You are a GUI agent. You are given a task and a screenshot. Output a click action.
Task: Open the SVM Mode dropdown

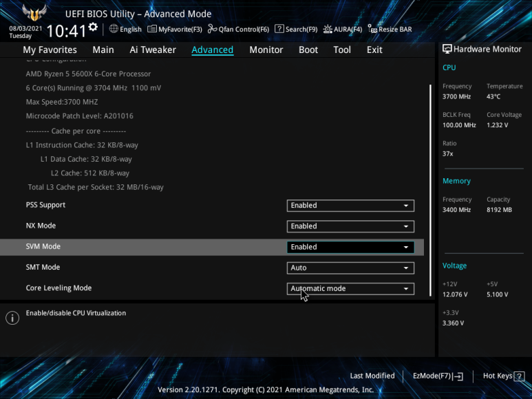pyautogui.click(x=350, y=247)
